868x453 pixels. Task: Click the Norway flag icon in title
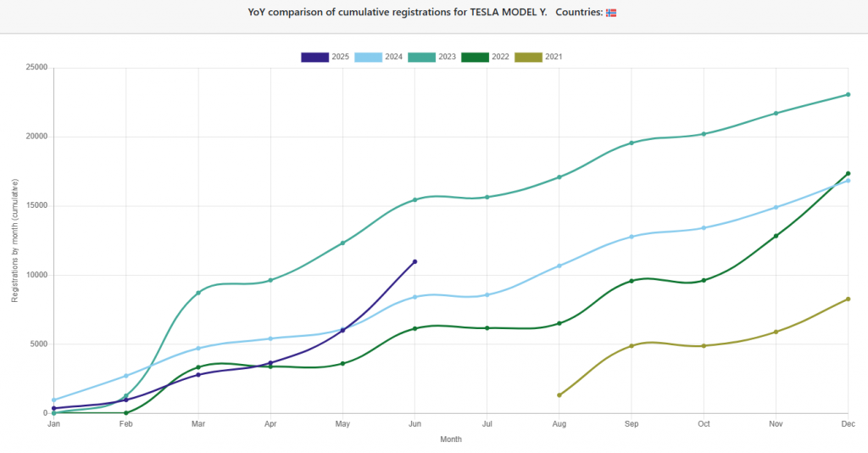611,13
